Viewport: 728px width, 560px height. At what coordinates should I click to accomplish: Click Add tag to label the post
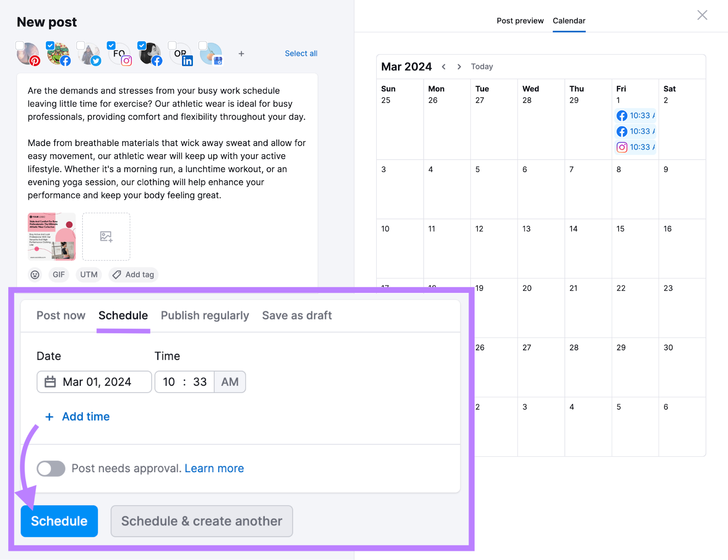[x=133, y=274]
